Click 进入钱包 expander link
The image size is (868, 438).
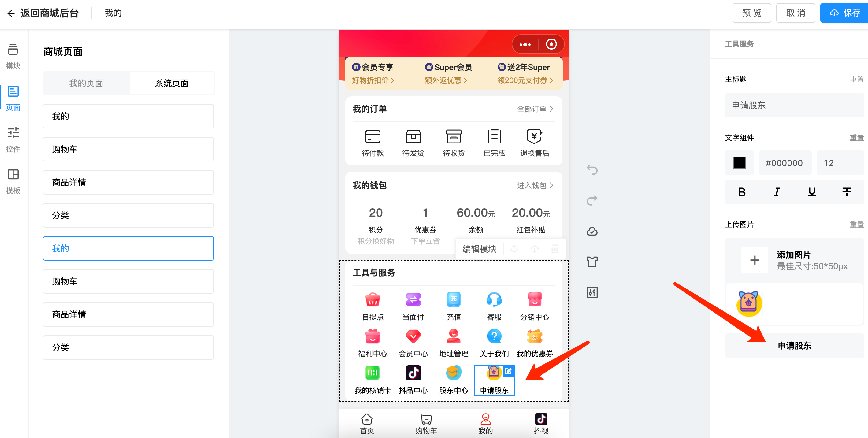pyautogui.click(x=531, y=185)
